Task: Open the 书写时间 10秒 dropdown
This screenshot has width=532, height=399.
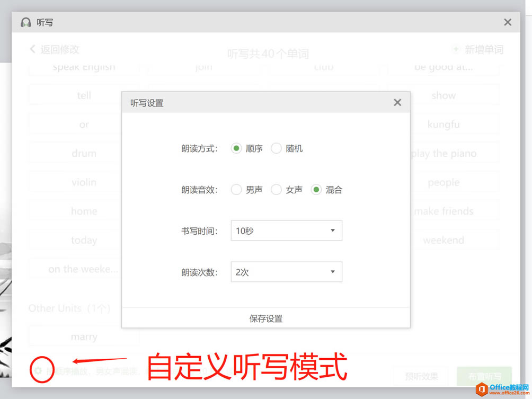Action: pyautogui.click(x=286, y=230)
